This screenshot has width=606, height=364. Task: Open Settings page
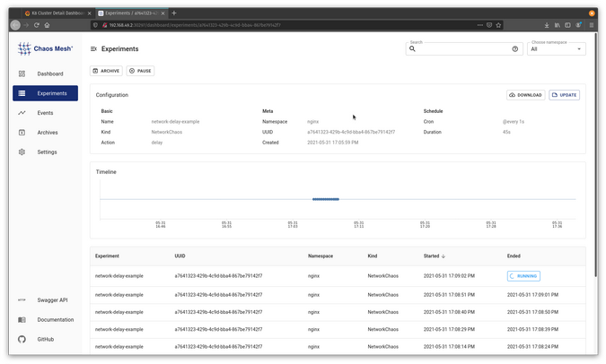tap(45, 152)
